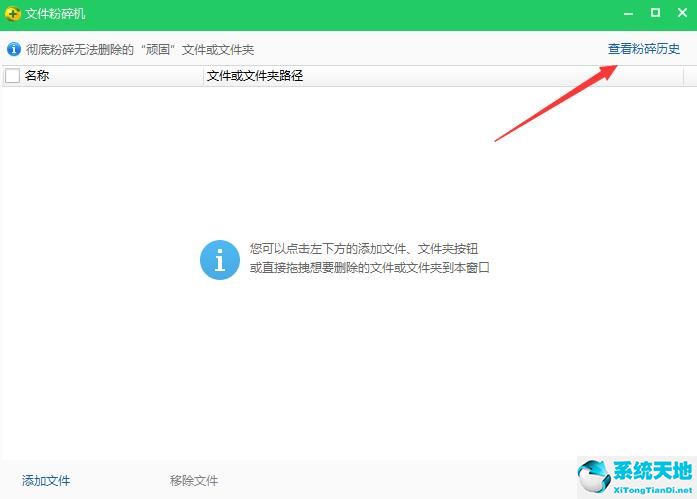The width and height of the screenshot is (697, 499).
Task: Click the 360 logo icon in the title bar
Action: (12, 14)
